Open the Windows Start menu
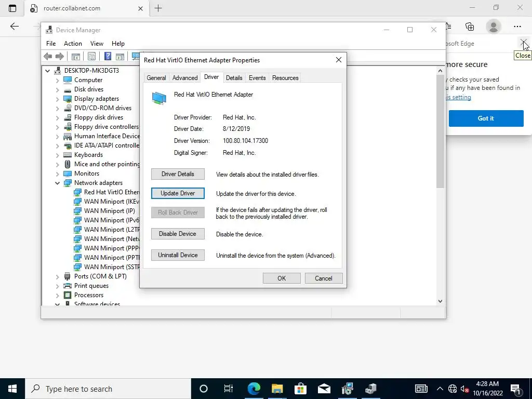The height and width of the screenshot is (399, 532). [12, 389]
